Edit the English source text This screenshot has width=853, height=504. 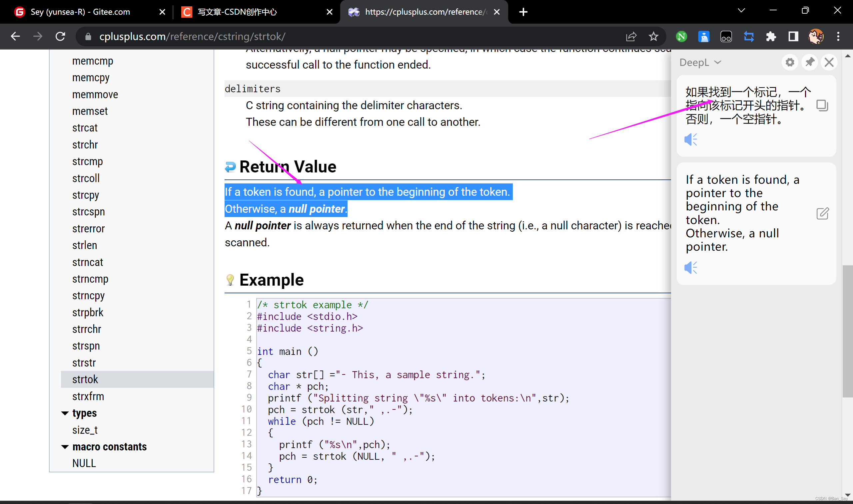tap(822, 214)
